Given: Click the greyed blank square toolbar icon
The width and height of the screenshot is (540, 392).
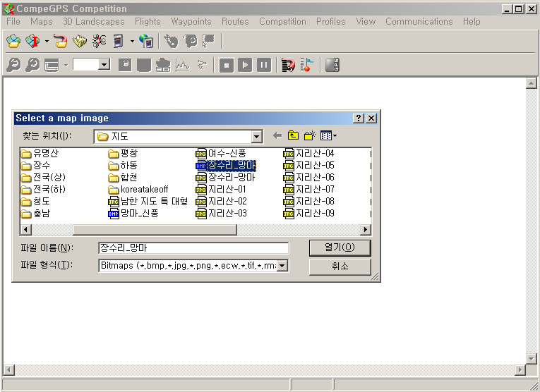Looking at the screenshot, I should (144, 65).
